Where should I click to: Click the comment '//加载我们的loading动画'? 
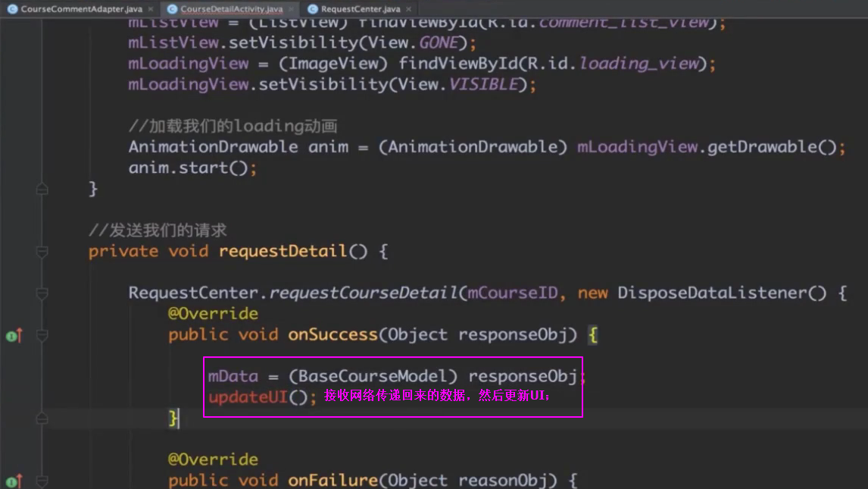click(x=233, y=127)
